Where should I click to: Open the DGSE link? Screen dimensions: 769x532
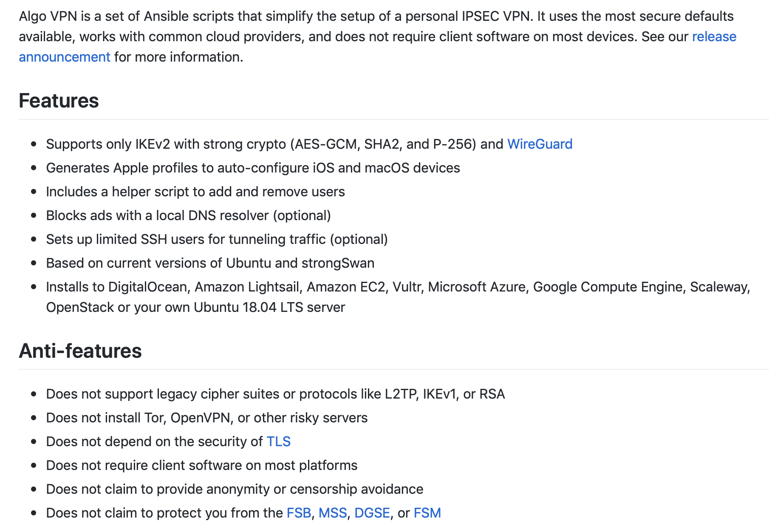click(x=372, y=513)
